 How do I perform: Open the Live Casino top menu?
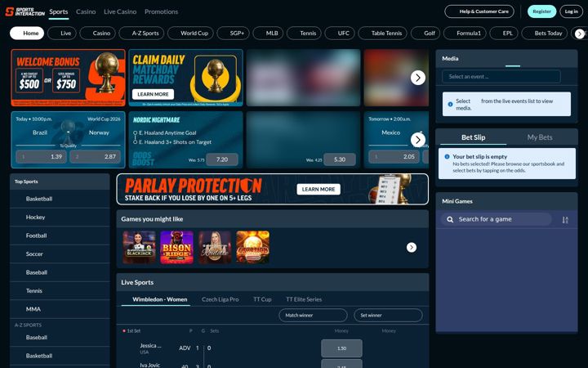tap(120, 11)
